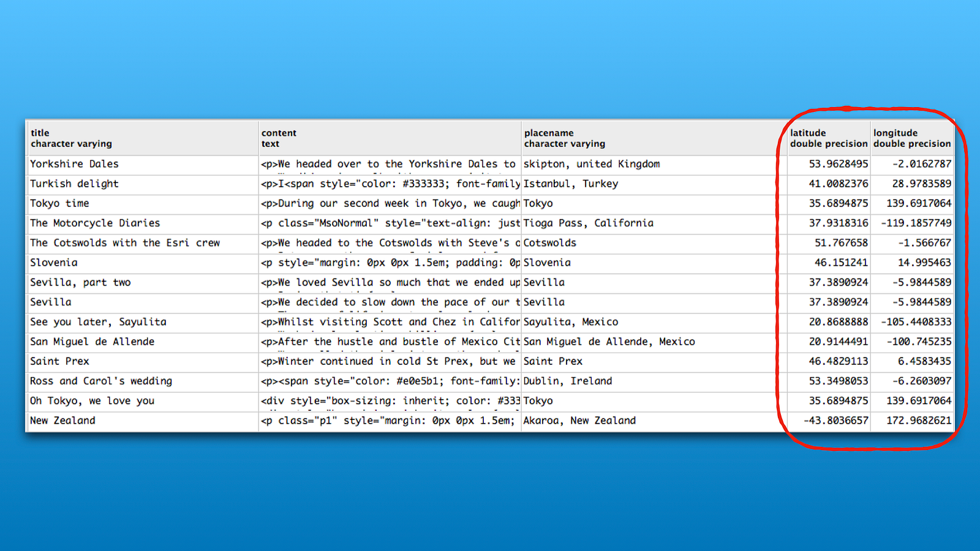The image size is (980, 551).
Task: Click content cell starting 'During our second week in Tokyo'
Action: pyautogui.click(x=390, y=203)
